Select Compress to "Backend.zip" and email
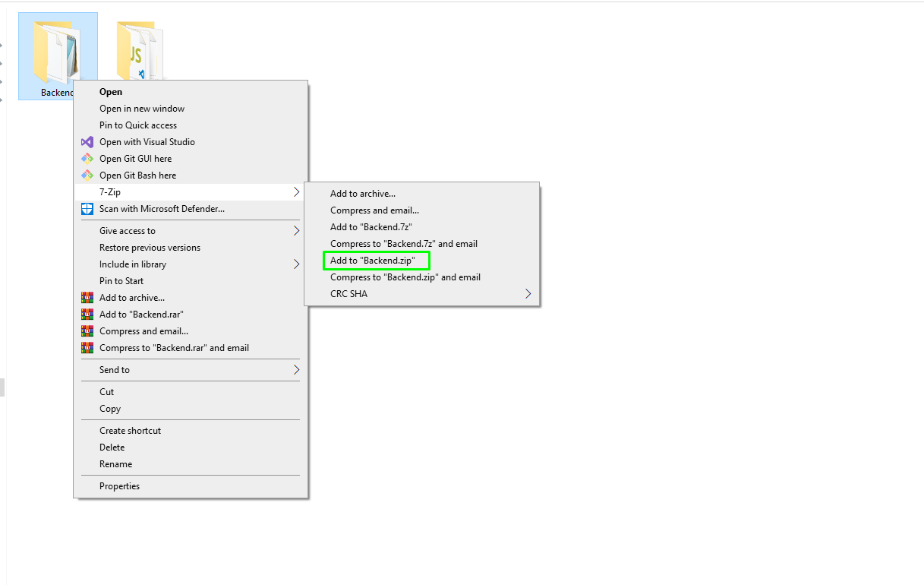Image resolution: width=924 pixels, height=585 pixels. 405,277
